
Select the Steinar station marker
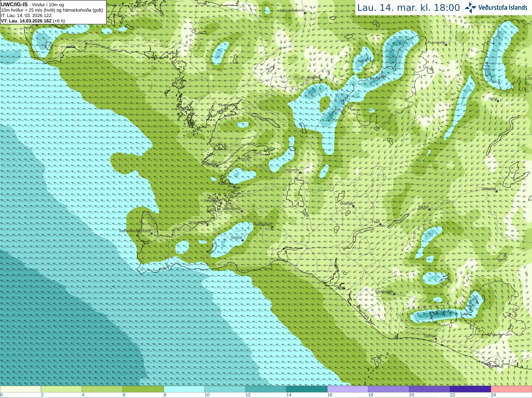point(436,339)
